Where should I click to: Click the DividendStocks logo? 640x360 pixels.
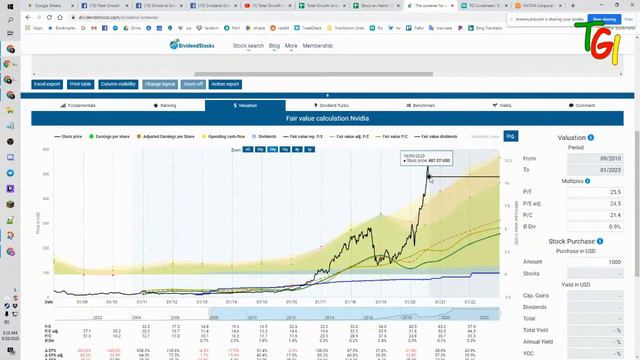pyautogui.click(x=192, y=45)
